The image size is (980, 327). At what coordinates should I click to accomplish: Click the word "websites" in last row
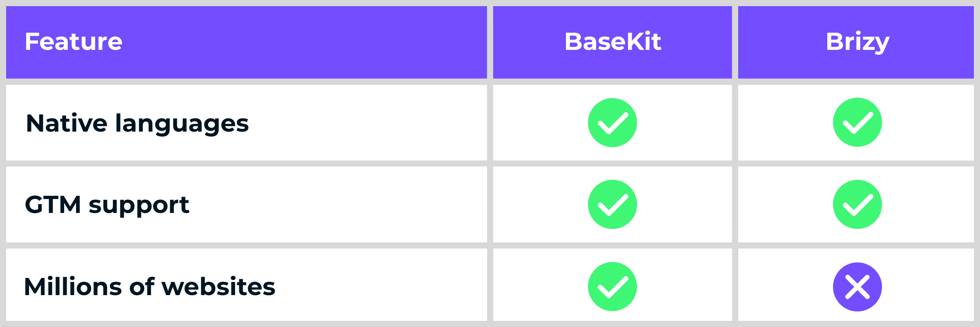point(218,287)
